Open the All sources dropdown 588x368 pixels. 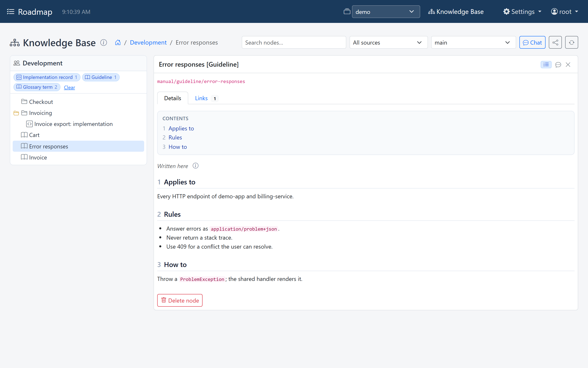pos(389,43)
